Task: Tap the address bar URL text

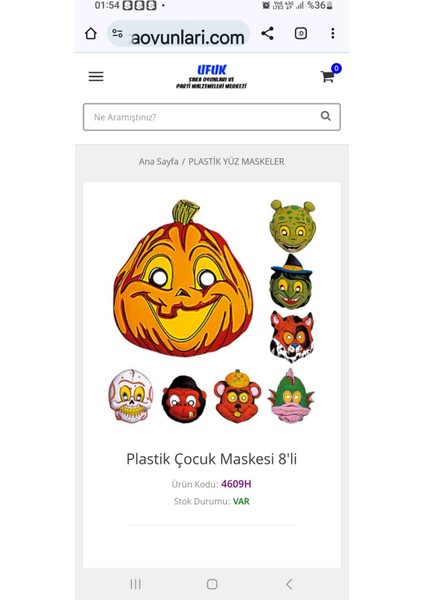Action: point(188,38)
